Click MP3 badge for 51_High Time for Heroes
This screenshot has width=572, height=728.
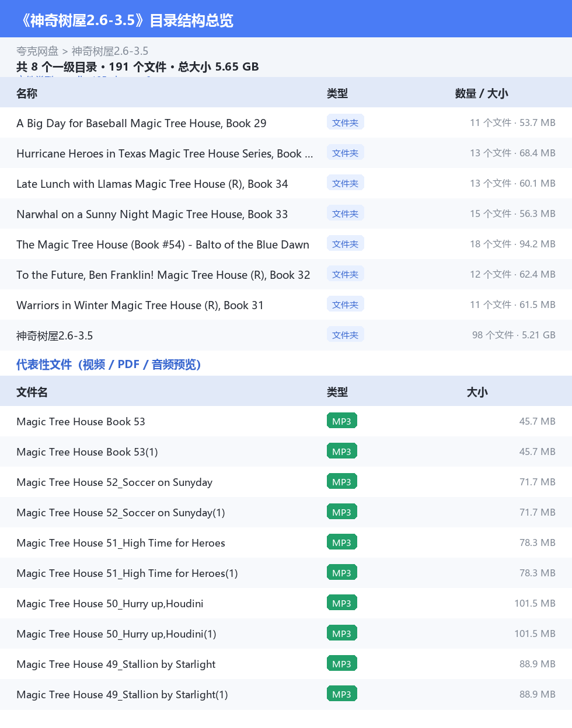(342, 542)
